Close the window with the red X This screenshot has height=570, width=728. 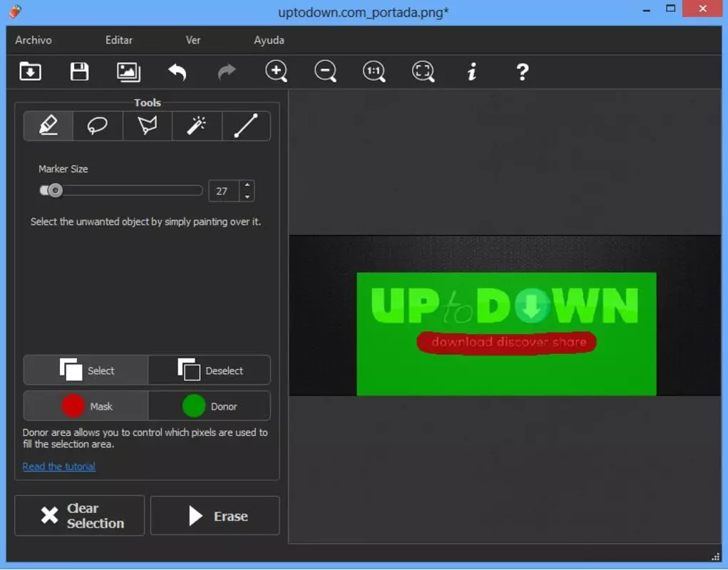702,9
